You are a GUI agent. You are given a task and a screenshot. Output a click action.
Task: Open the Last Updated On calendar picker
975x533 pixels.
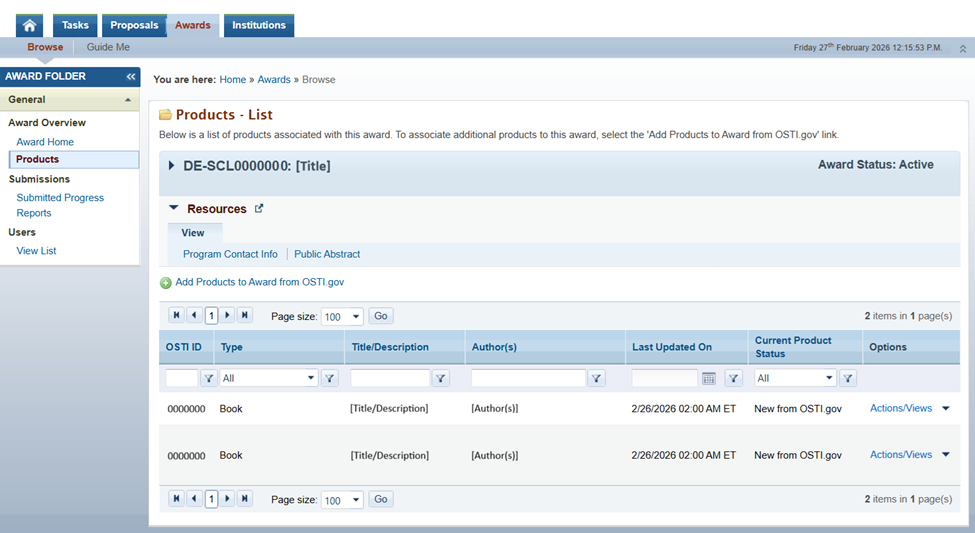709,378
